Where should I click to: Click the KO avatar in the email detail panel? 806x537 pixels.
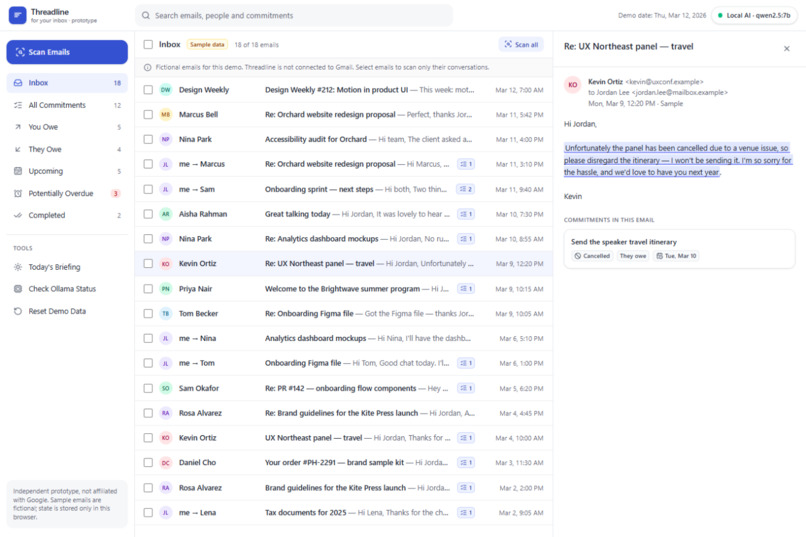coord(573,85)
